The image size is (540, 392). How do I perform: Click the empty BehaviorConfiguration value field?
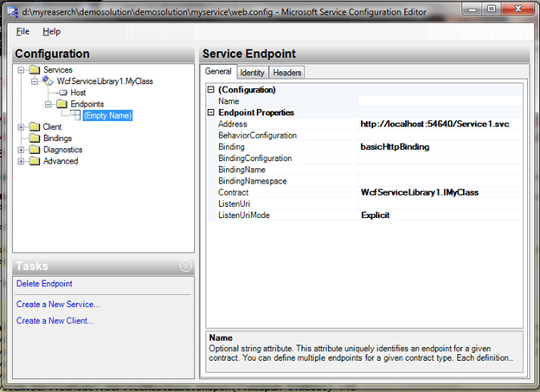[x=440, y=135]
